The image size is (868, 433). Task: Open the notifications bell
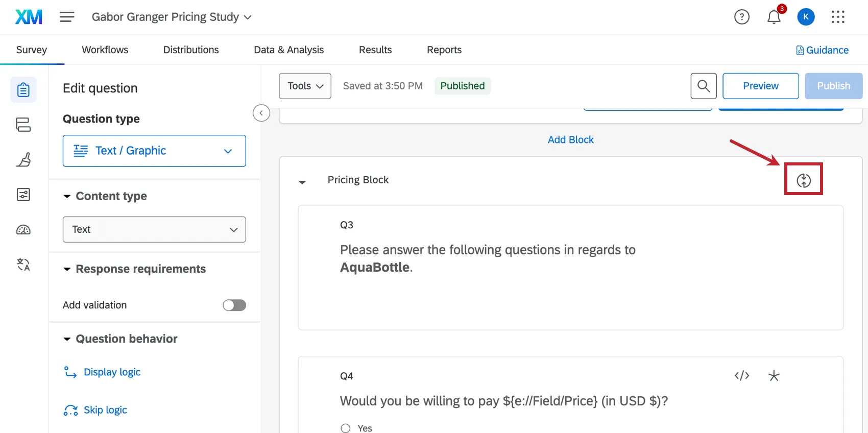774,17
